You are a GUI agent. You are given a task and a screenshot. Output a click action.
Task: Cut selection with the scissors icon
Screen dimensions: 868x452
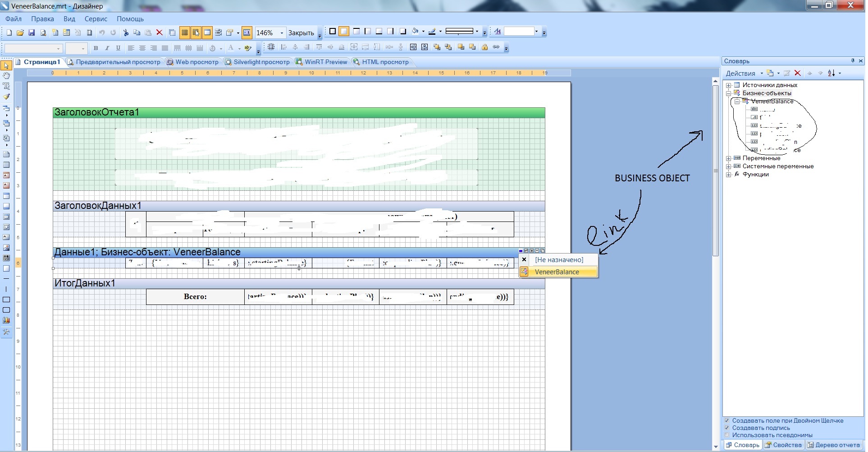[126, 32]
